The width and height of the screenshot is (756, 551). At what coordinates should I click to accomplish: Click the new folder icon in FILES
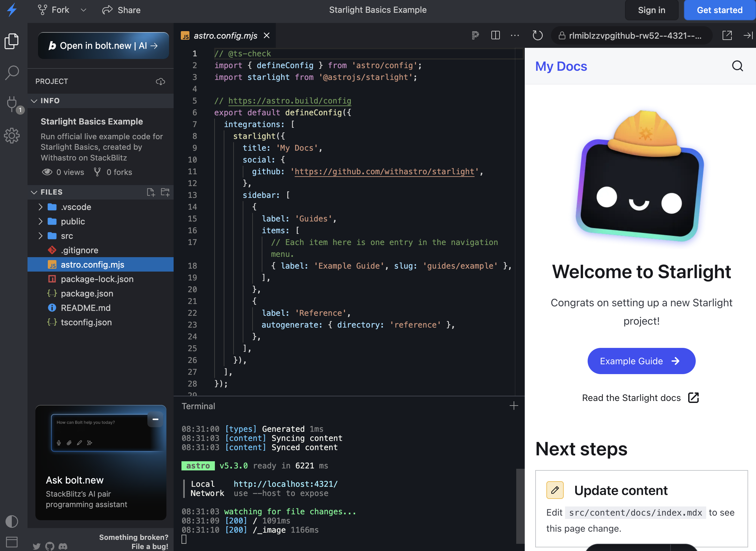click(x=165, y=192)
